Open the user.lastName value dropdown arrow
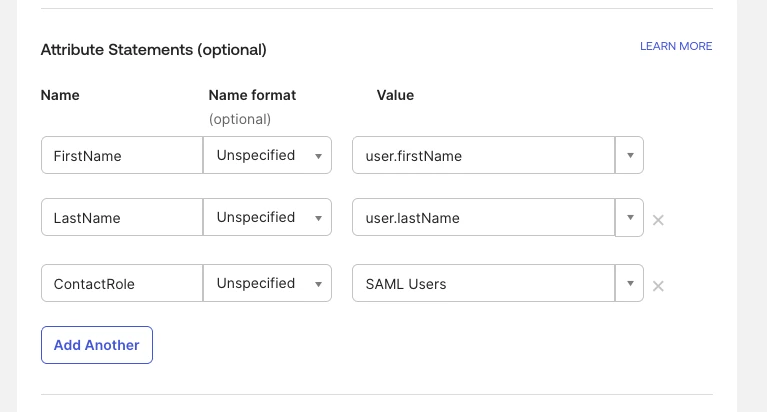This screenshot has height=412, width=767. (629, 218)
